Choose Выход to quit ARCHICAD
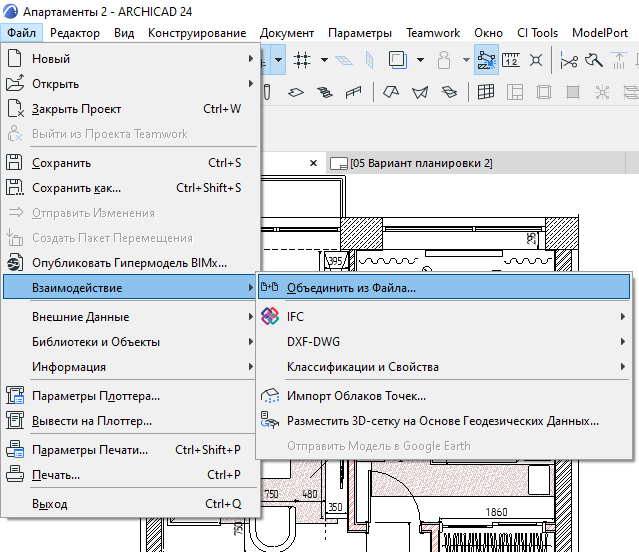Viewport: 639px width, 552px height. [130, 504]
